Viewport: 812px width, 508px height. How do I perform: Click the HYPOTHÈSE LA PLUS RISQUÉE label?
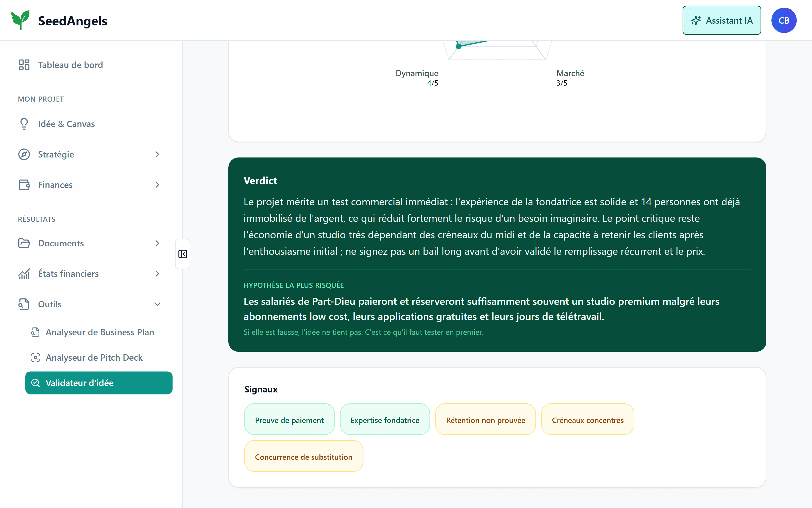tap(294, 285)
